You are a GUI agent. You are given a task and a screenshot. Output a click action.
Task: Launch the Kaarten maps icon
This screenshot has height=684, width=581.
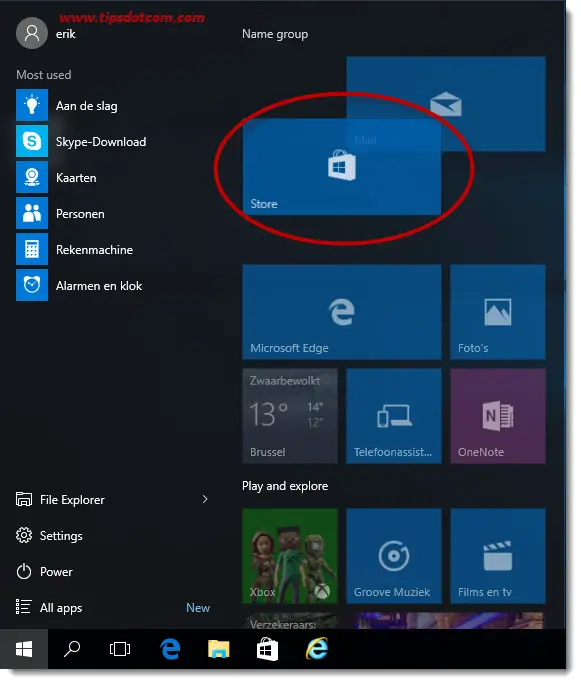[x=32, y=177]
